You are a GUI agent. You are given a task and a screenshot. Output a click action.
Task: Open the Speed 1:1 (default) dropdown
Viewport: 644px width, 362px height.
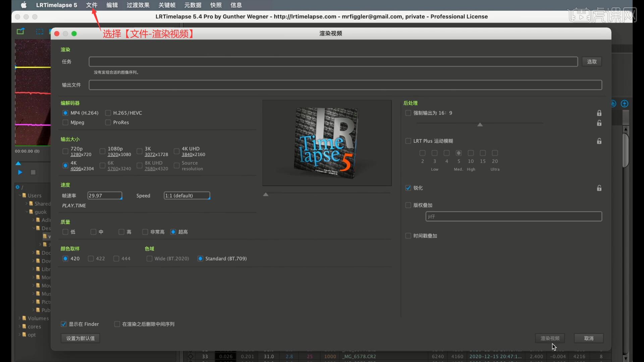pos(187,196)
